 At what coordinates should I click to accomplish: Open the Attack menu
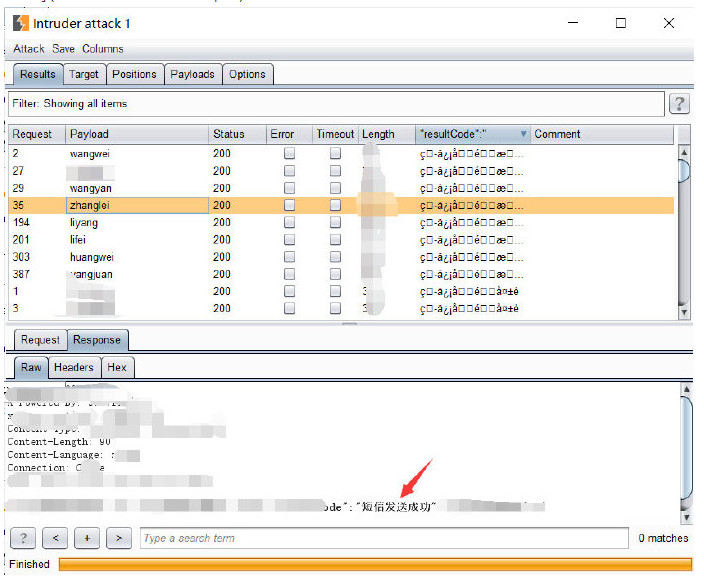click(29, 49)
